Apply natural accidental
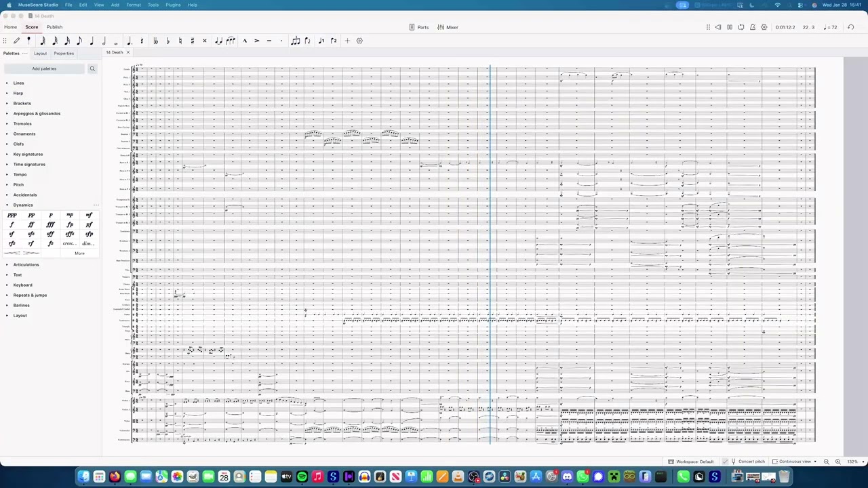 [180, 41]
